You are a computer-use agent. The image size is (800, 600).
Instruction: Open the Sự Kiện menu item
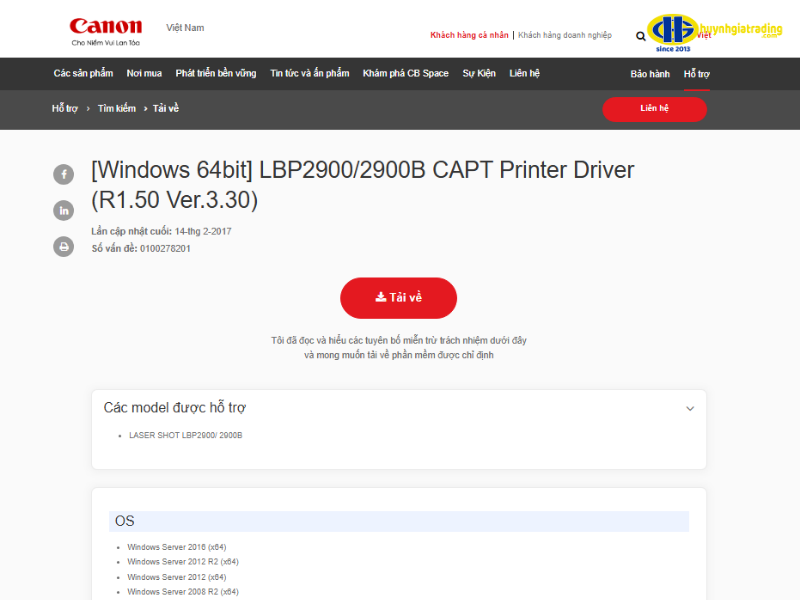(x=479, y=74)
